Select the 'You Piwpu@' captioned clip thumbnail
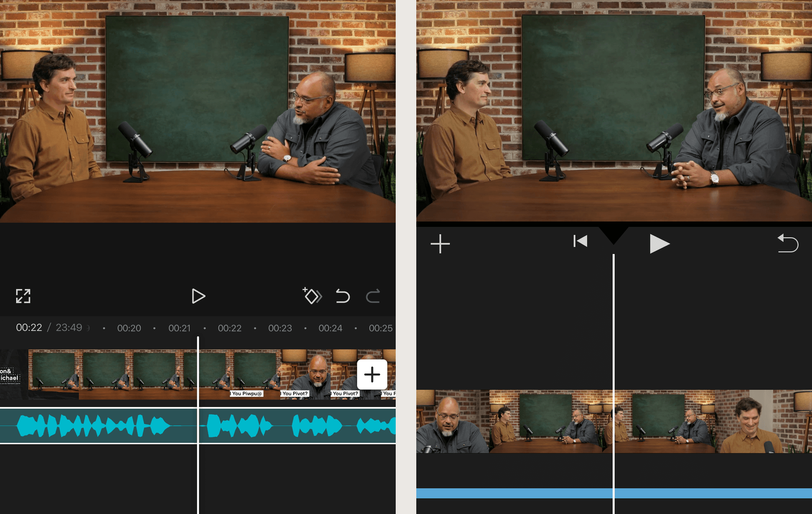This screenshot has height=514, width=812. (255, 375)
